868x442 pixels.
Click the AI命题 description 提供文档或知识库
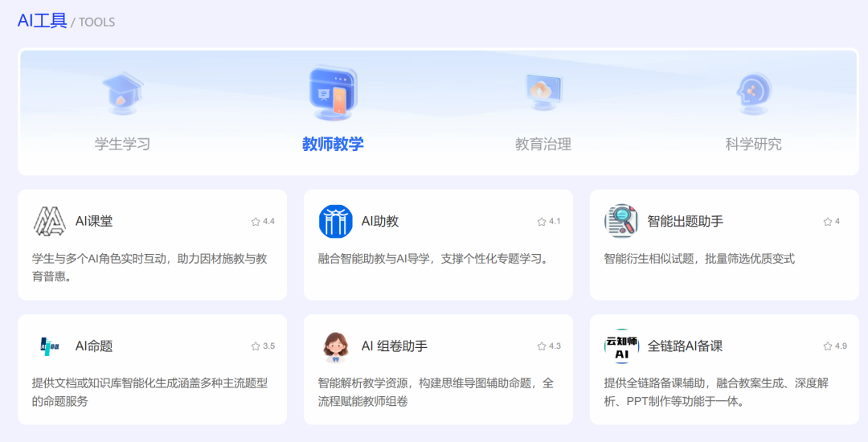click(x=149, y=392)
